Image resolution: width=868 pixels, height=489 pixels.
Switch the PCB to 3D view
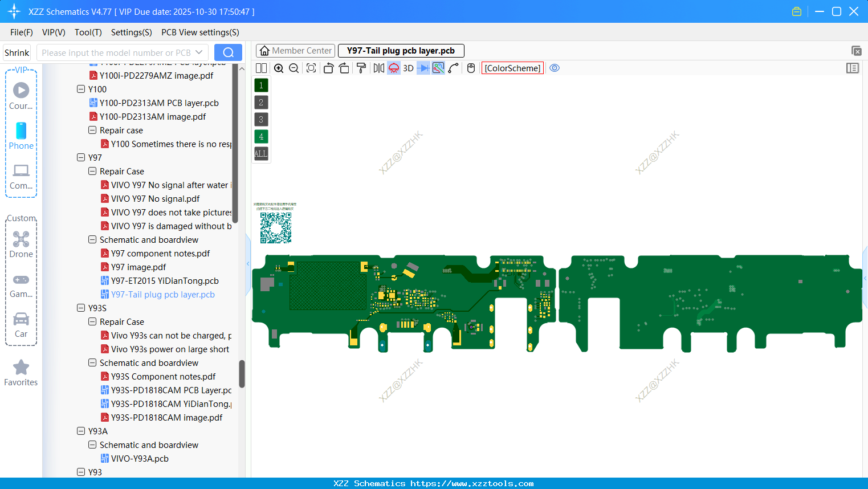tap(408, 68)
